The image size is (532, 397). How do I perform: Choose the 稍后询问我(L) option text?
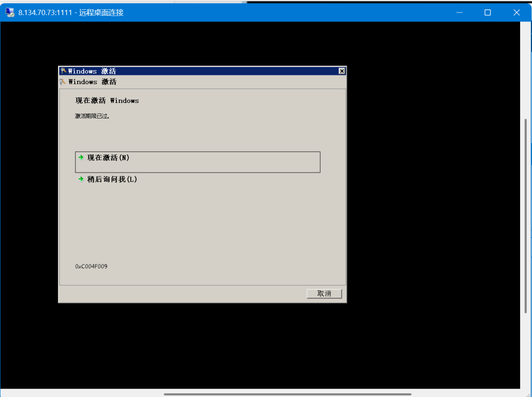click(112, 179)
